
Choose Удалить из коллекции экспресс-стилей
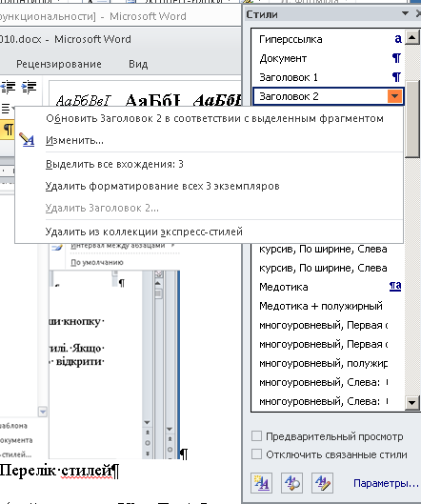click(x=144, y=232)
